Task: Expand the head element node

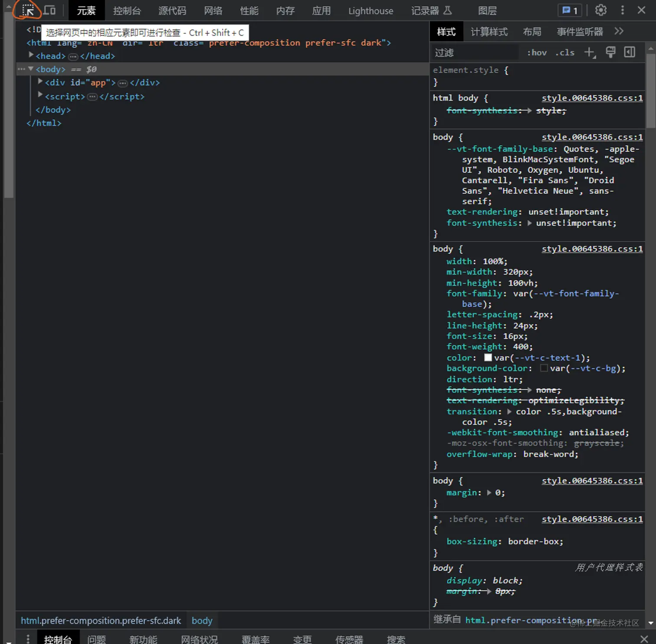Action: (31, 55)
